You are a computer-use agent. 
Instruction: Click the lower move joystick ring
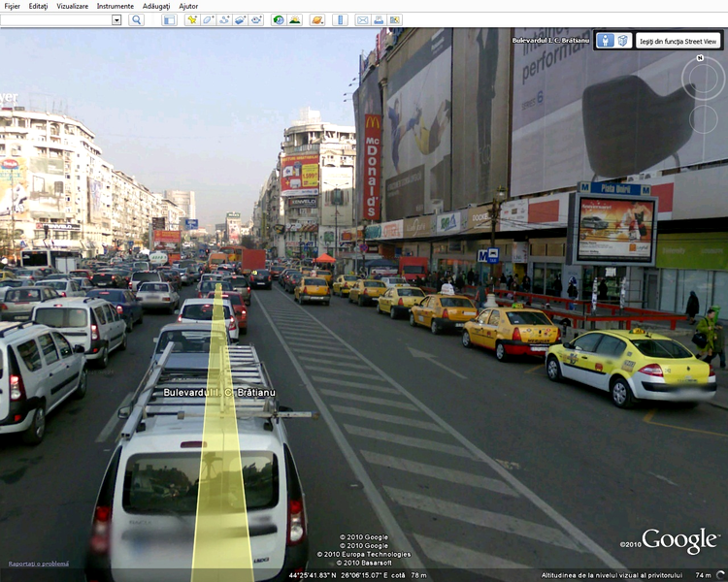[704, 119]
